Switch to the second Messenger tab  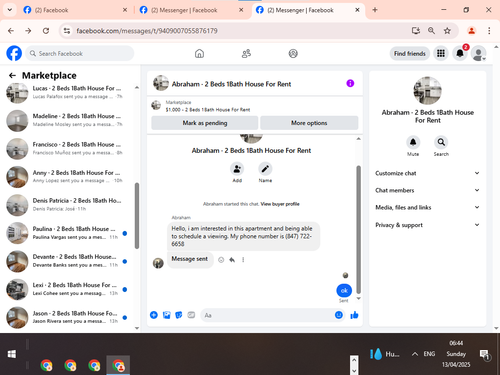191,10
